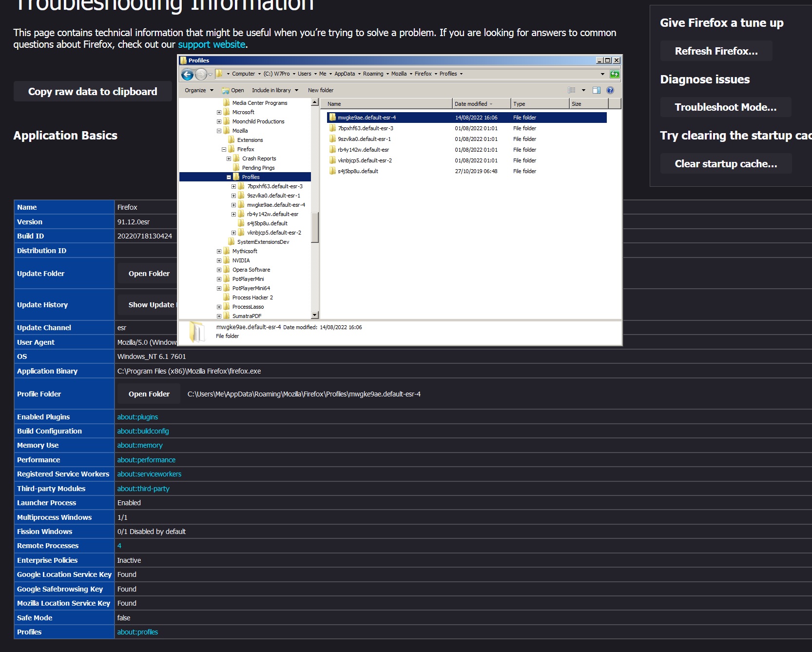Screen dimensions: 812x652
Task: Click the Explorer Forward navigation arrow
Action: coord(201,75)
